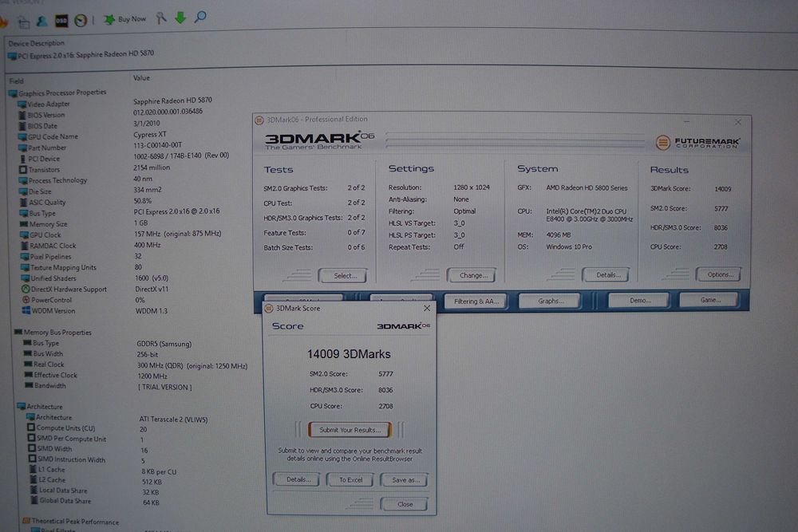The height and width of the screenshot is (532, 798).
Task: Click Save as... in score dialog
Action: [x=405, y=479]
